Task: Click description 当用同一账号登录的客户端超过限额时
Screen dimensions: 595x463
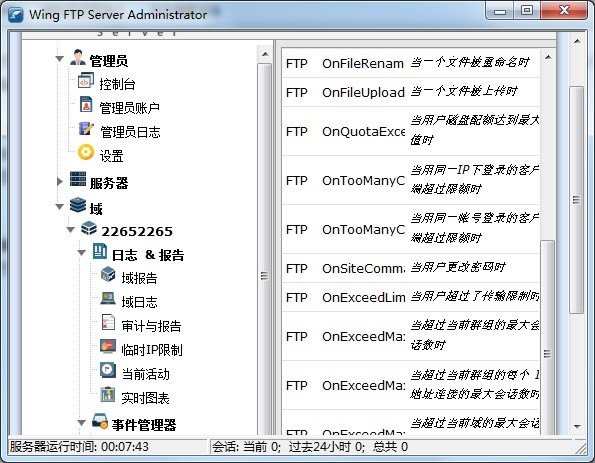Action: click(475, 228)
